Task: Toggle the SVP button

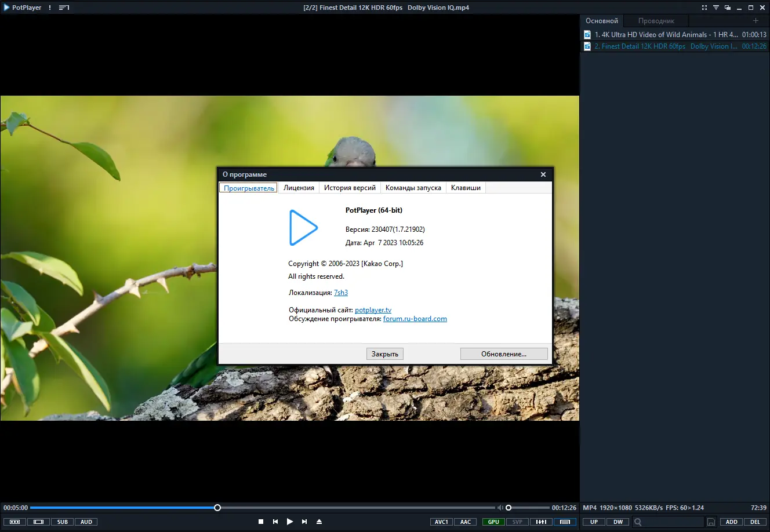Action: tap(517, 522)
